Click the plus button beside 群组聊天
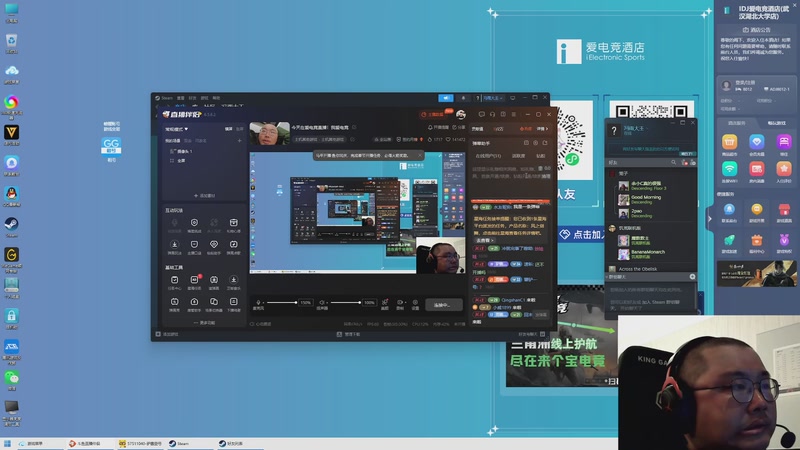800x450 pixels. tap(692, 277)
